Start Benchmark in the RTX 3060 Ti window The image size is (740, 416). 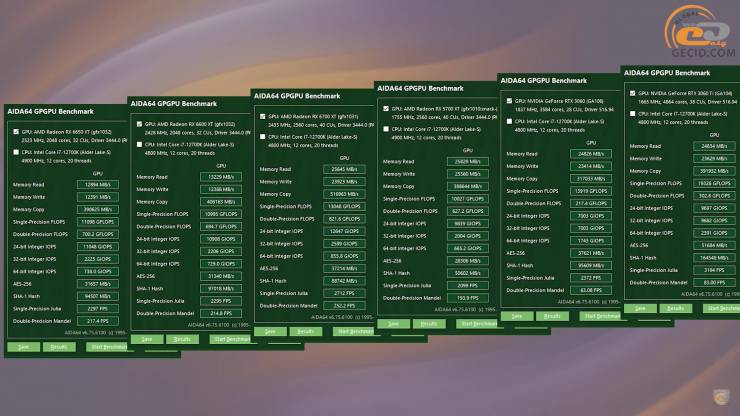coord(723,308)
